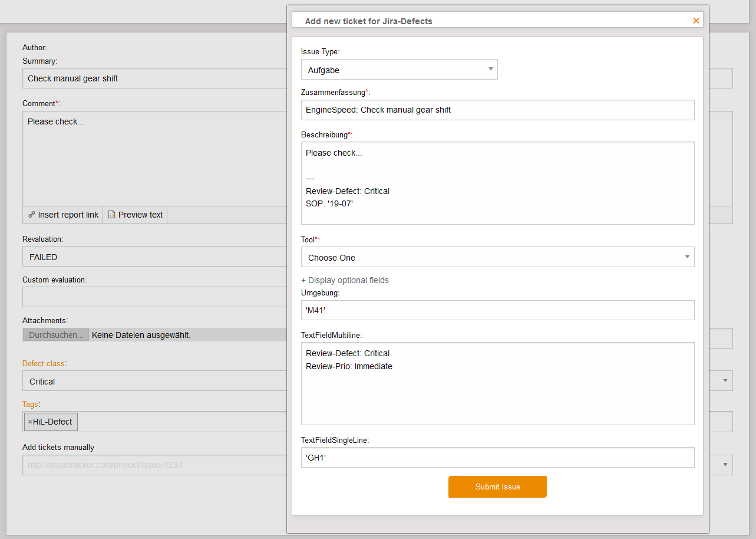This screenshot has width=756, height=539.
Task: Click the TextFieldSingleLine input field
Action: point(497,457)
